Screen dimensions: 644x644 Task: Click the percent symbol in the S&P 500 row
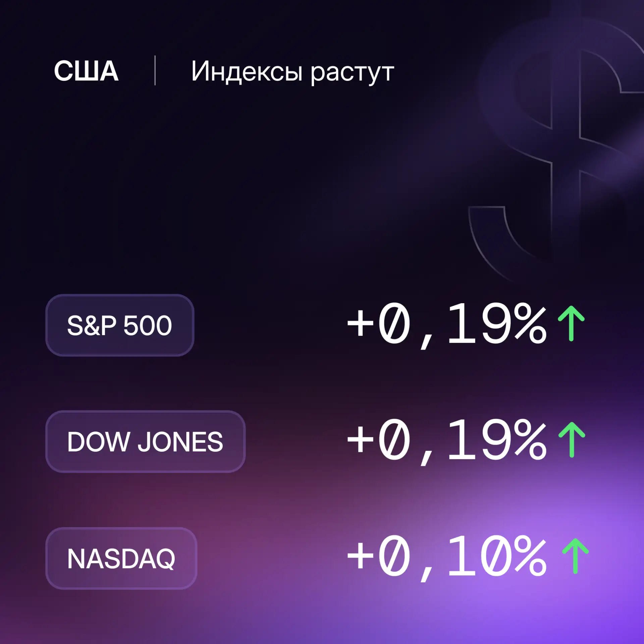[531, 323]
